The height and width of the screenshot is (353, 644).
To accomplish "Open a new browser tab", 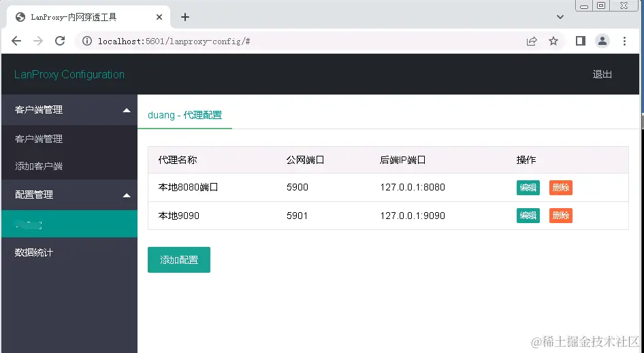I will (x=185, y=17).
